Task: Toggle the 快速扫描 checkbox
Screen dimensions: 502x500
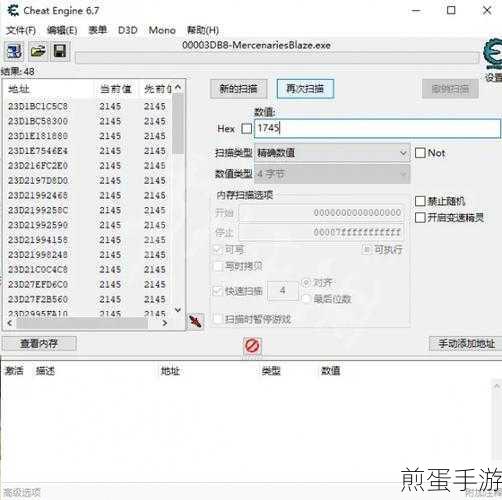Action: point(218,291)
